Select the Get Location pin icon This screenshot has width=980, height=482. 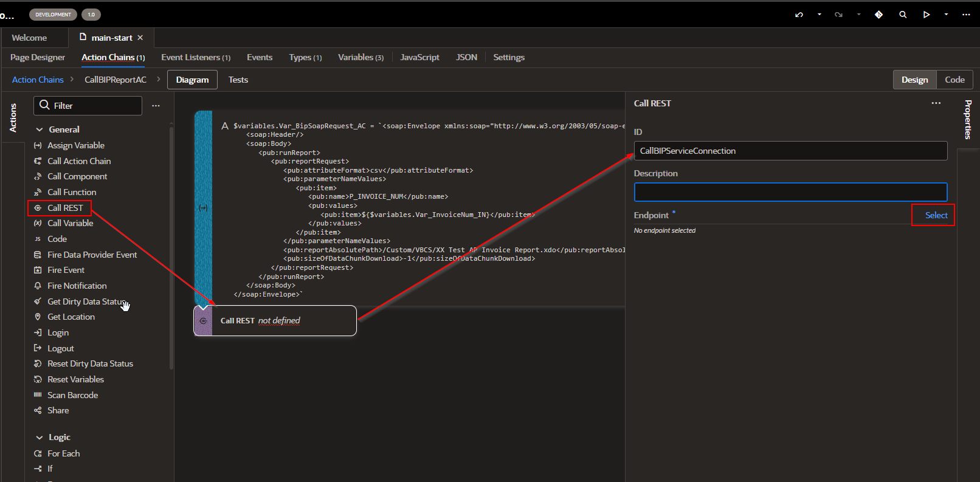click(x=38, y=317)
